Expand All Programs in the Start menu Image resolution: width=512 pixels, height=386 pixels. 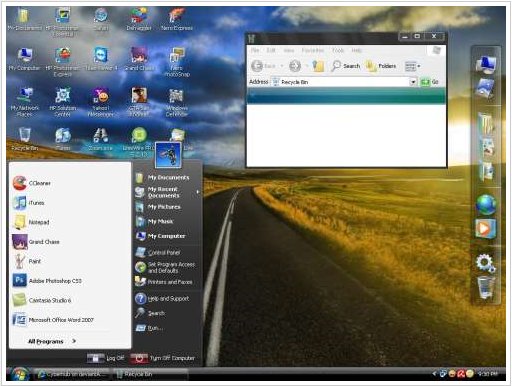click(x=52, y=341)
